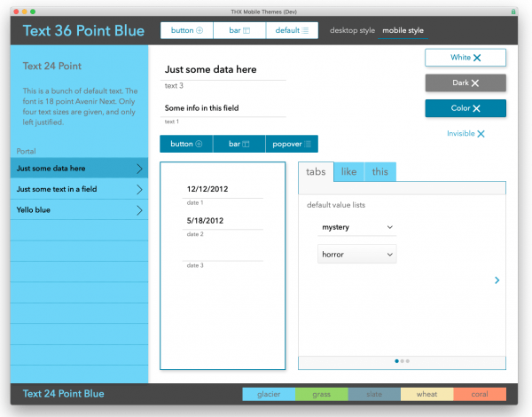Switch to the like tab
532x417 pixels.
click(348, 171)
